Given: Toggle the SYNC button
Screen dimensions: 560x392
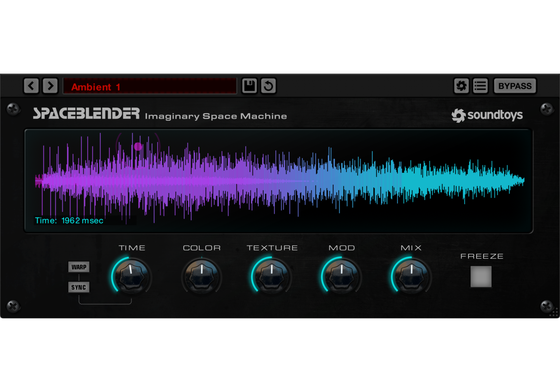Looking at the screenshot, I should click(x=79, y=287).
